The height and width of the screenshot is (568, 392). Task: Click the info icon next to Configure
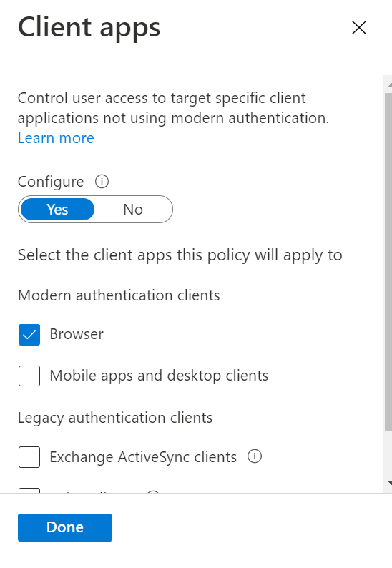(102, 181)
